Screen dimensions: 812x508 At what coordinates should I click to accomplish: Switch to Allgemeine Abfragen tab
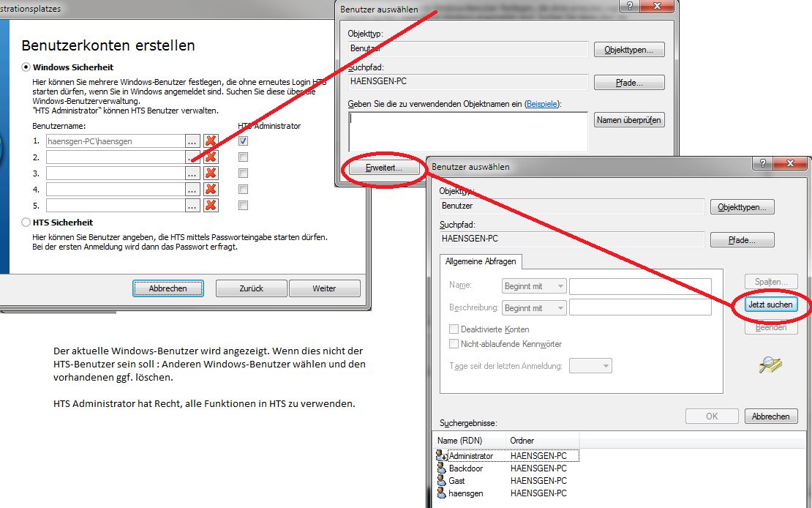(x=481, y=262)
